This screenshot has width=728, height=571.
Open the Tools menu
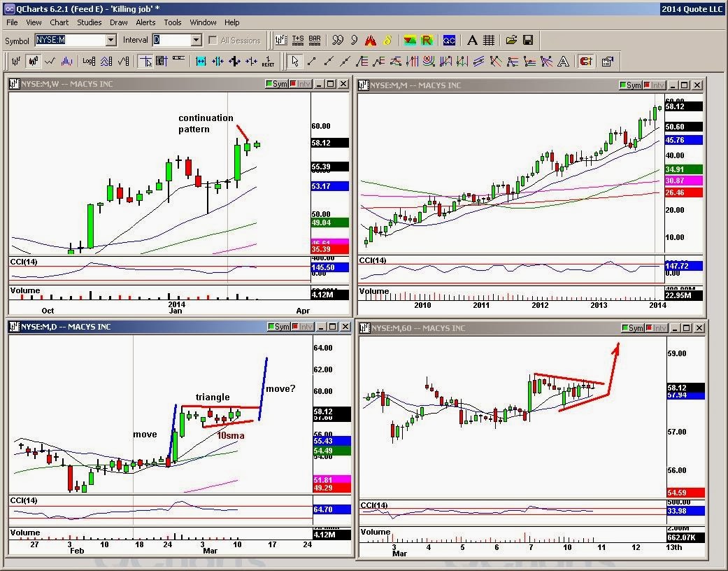173,22
